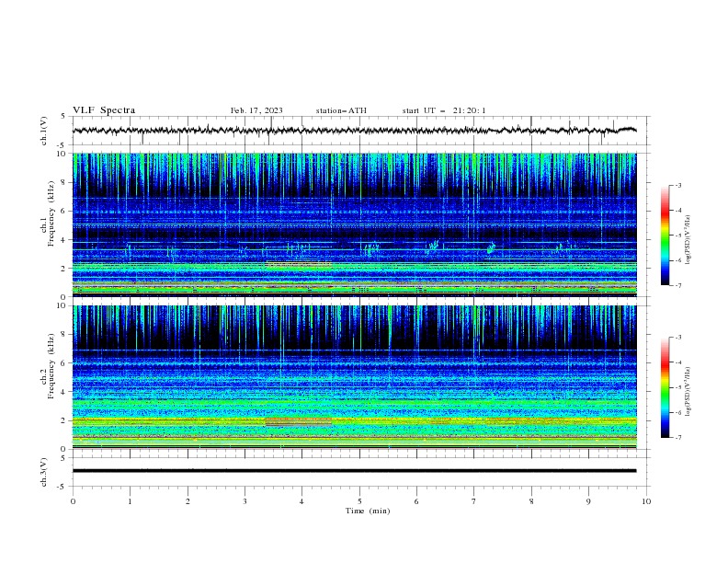728x563 pixels.
Task: Click the "-3" tick on ch.1 color bar
Action: pyautogui.click(x=677, y=185)
